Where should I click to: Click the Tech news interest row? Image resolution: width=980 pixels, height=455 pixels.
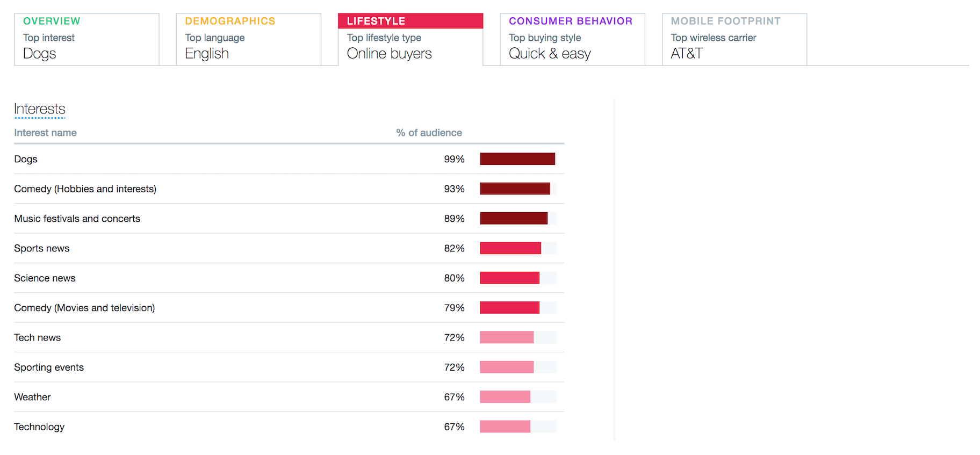38,337
